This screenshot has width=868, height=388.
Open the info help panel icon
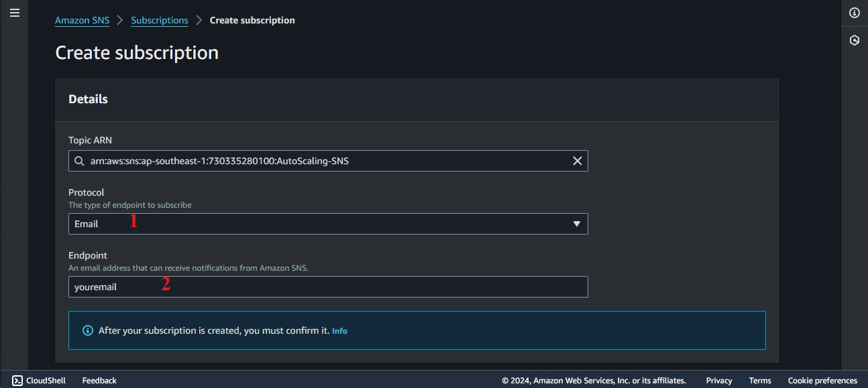tap(854, 13)
